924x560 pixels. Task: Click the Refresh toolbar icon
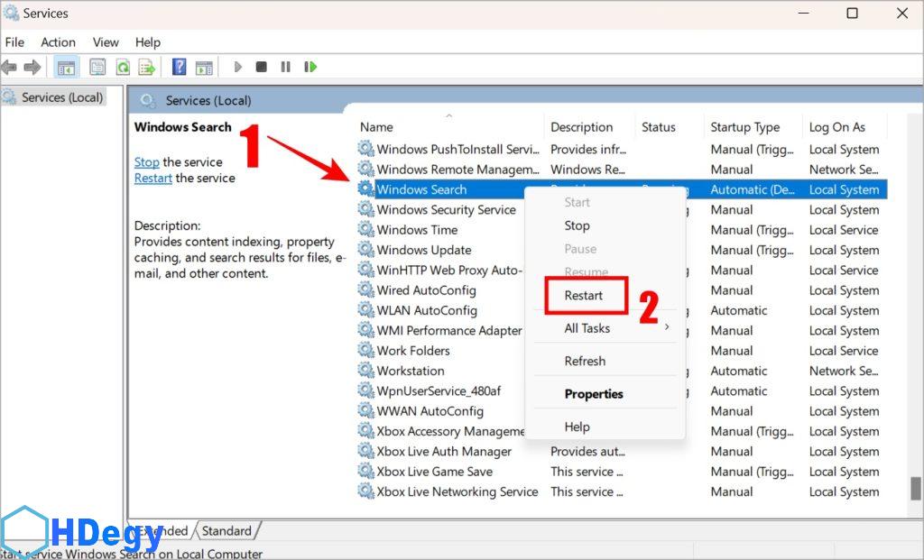[122, 67]
